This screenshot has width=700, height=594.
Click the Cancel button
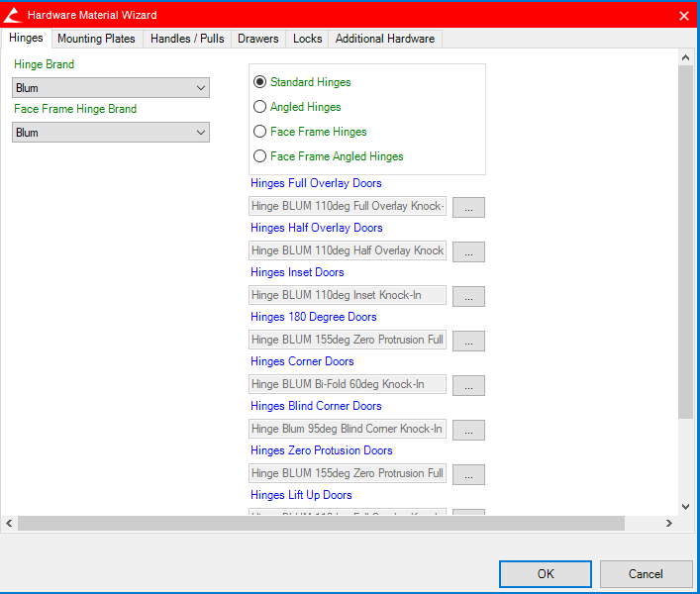[x=646, y=574]
